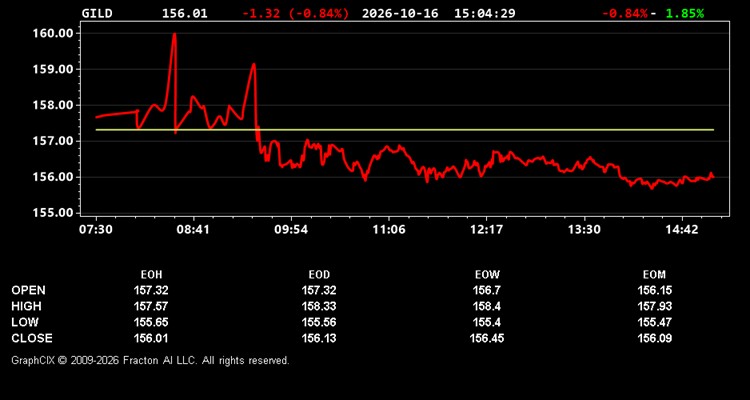
Task: Click the 11:06 time axis label
Action: [389, 230]
